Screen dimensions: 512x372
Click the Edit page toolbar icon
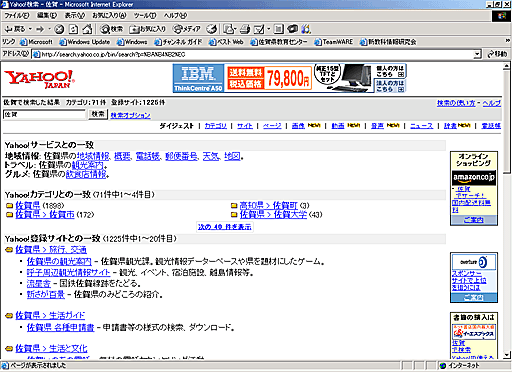pyautogui.click(x=259, y=29)
